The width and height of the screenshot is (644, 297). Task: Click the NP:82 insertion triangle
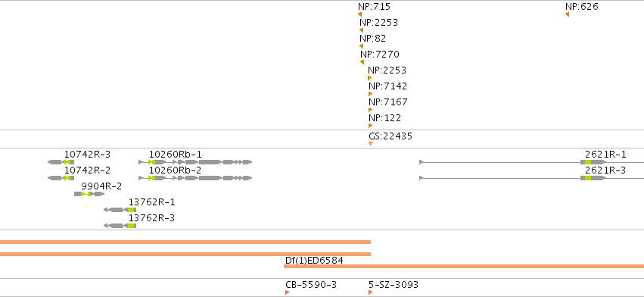[x=362, y=46]
